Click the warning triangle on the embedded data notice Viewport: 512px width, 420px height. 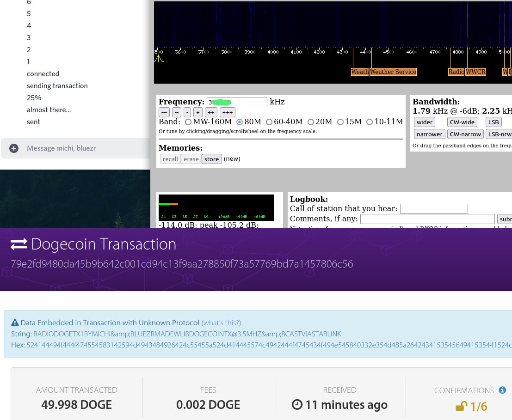pos(15,322)
